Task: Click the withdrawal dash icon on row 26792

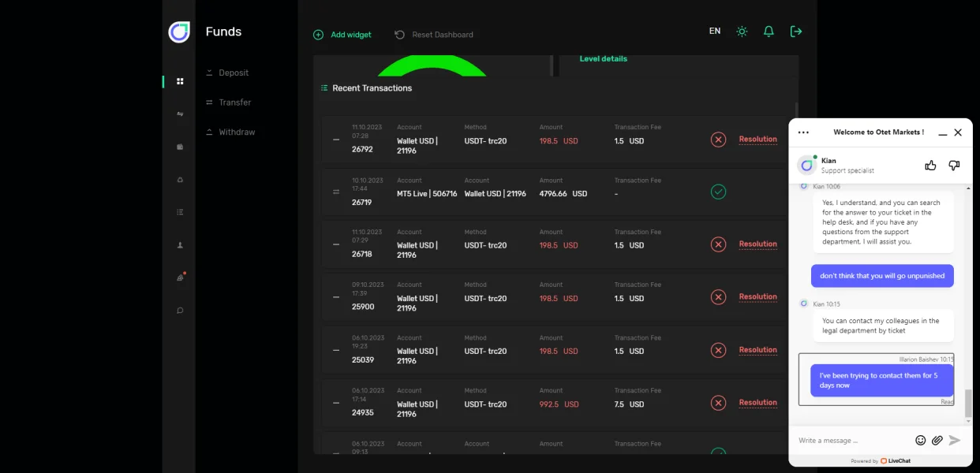Action: [x=336, y=140]
